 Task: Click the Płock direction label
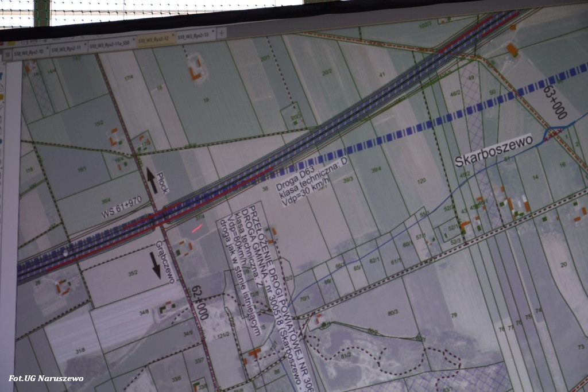162,183
